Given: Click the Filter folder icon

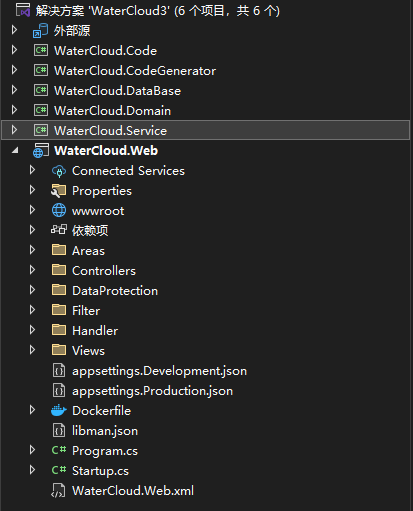Looking at the screenshot, I should pyautogui.click(x=59, y=310).
